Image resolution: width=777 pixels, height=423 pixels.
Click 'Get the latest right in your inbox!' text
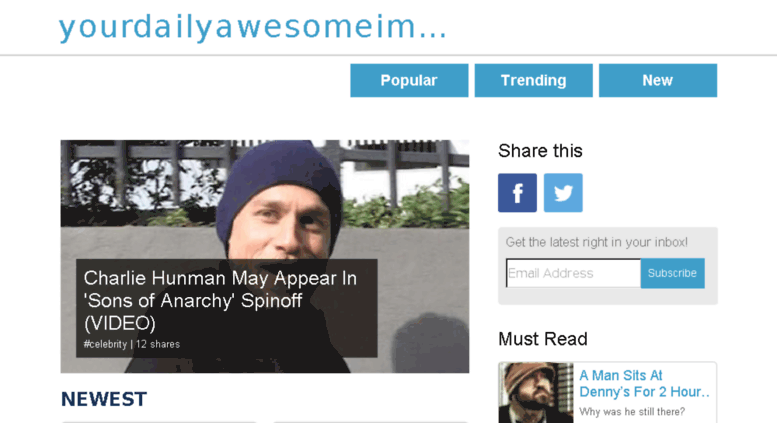[597, 242]
